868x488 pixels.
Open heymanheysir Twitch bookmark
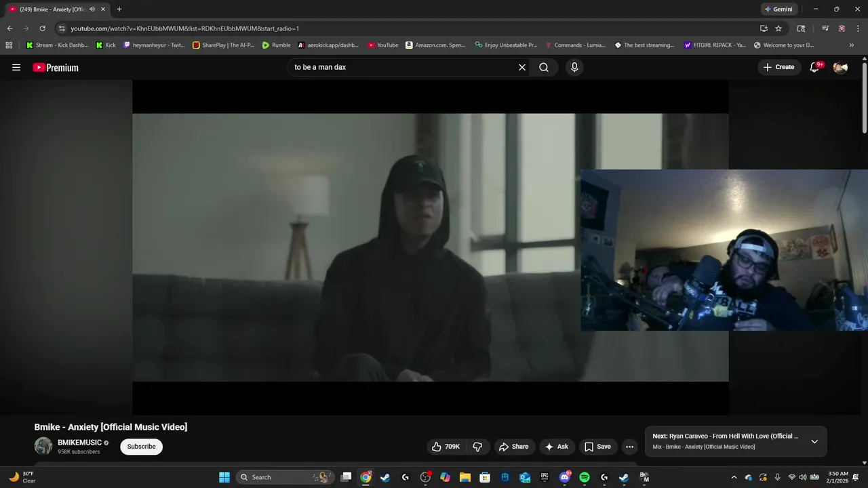point(154,45)
